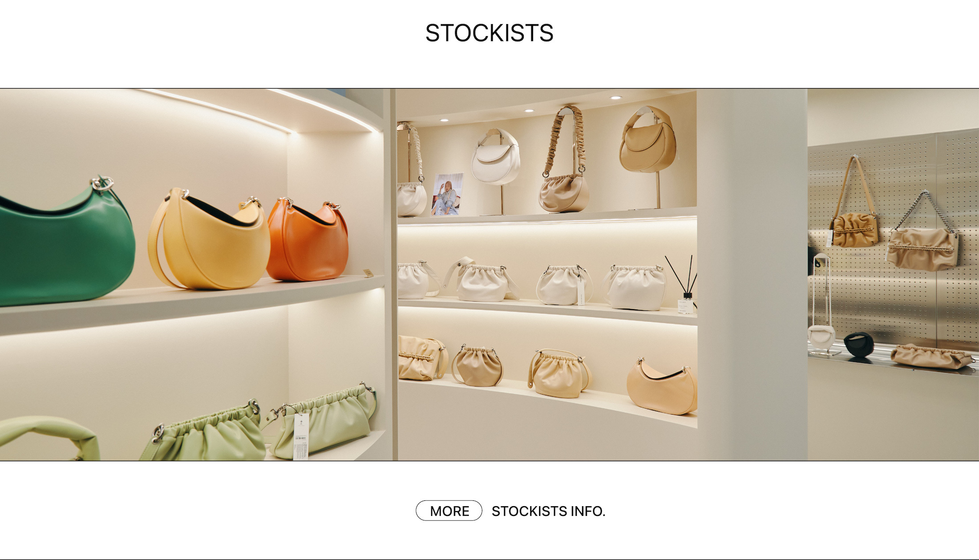Click the rightmost white pouch on middle shelf
The height and width of the screenshot is (560, 979).
pos(635,287)
